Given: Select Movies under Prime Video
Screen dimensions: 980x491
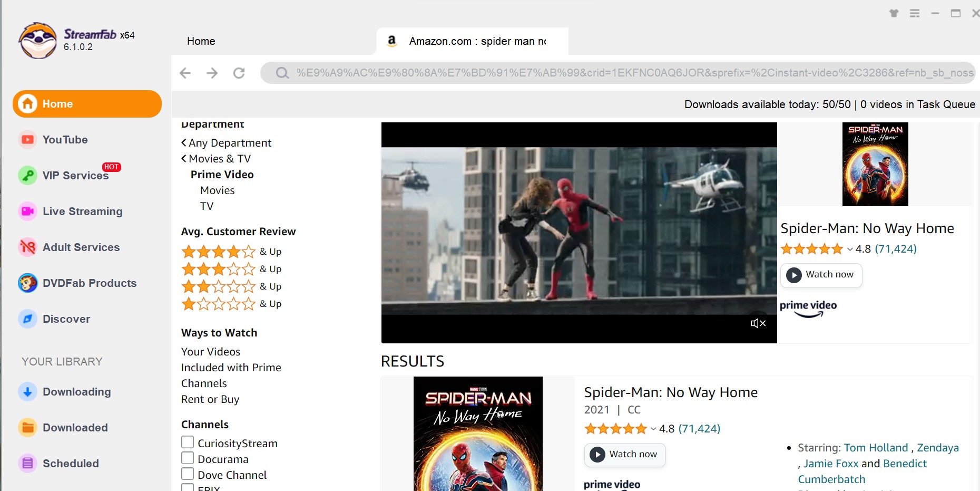Looking at the screenshot, I should pyautogui.click(x=217, y=190).
